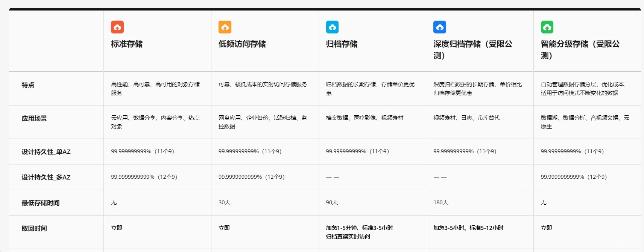Click the green 智能分级存储 cloud icon
The width and height of the screenshot is (644, 252).
547,27
